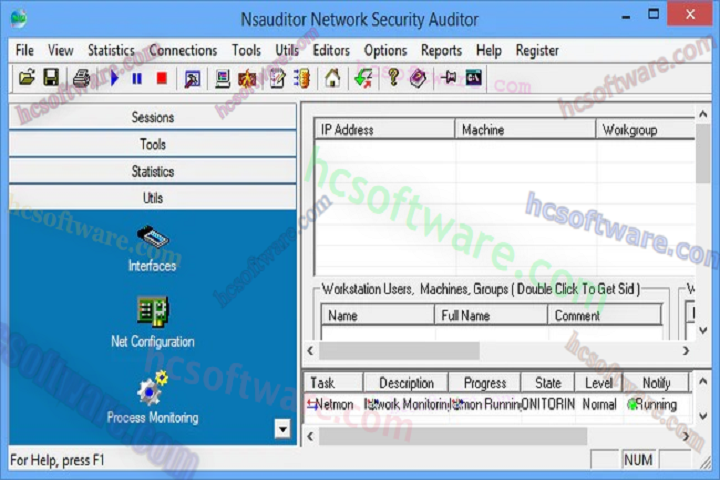Image resolution: width=720 pixels, height=480 pixels.
Task: Click the task pane horizontal scrollbar thumb
Action: (x=453, y=435)
